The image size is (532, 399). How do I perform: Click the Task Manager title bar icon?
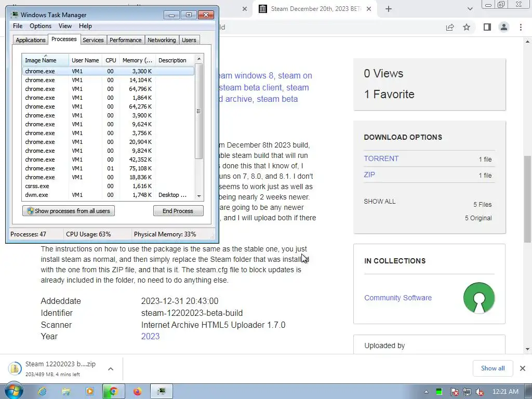click(14, 15)
